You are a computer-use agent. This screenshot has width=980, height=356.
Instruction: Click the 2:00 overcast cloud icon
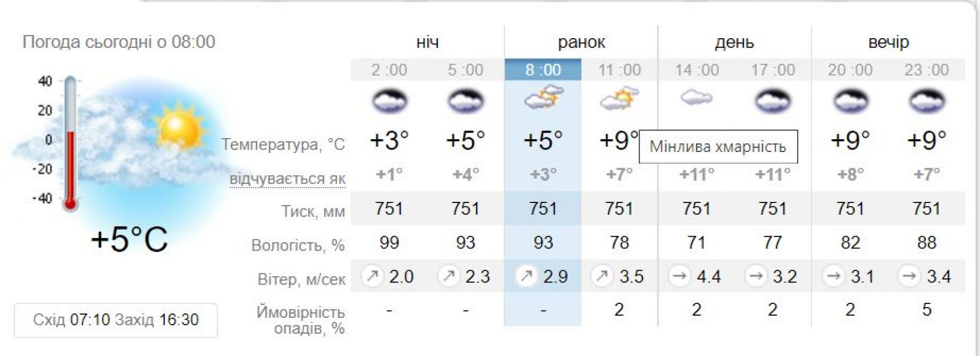[x=389, y=100]
